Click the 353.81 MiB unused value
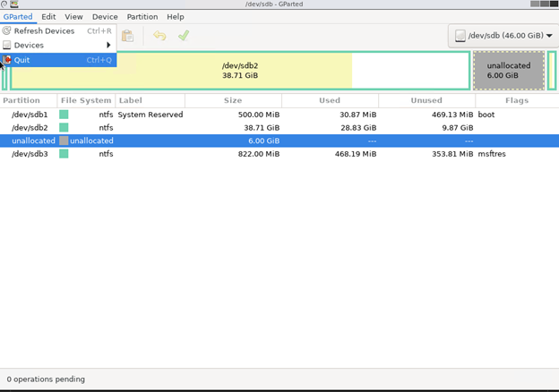The width and height of the screenshot is (559, 392). [452, 154]
